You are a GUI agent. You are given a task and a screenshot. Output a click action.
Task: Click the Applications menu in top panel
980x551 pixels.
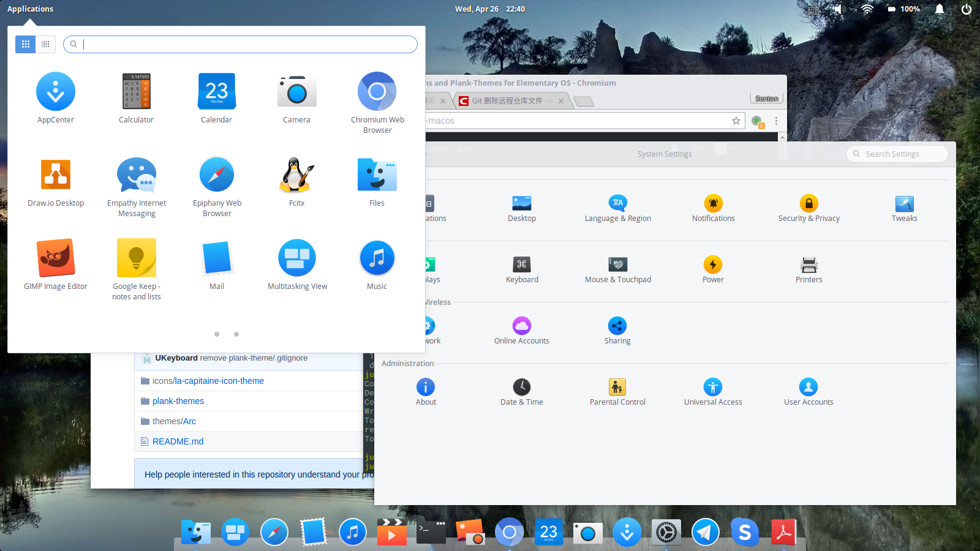(x=30, y=9)
